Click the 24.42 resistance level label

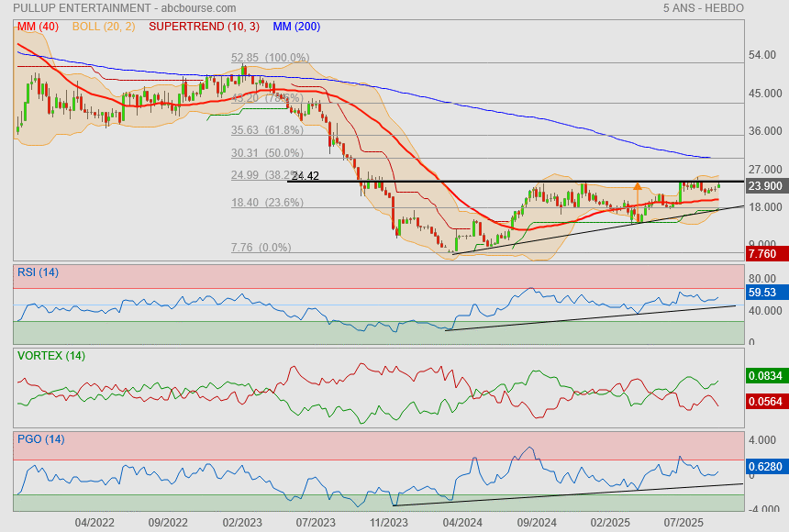tap(305, 175)
